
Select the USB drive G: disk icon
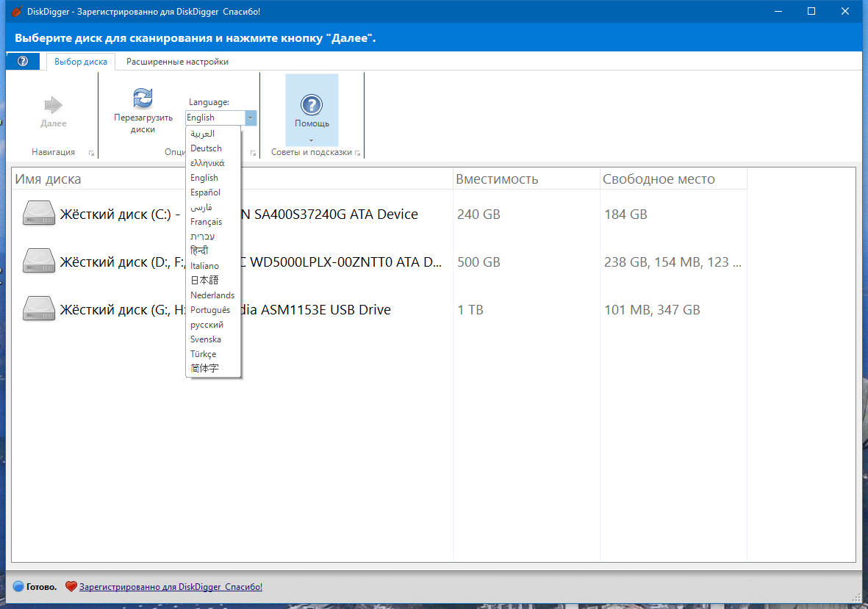tap(38, 309)
